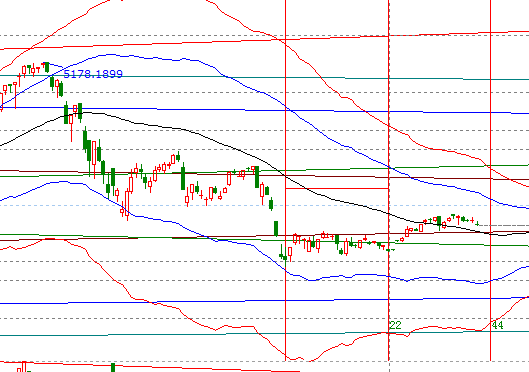
Task: Click the tall hollow red candle touching lower blue band
Action: click(x=127, y=203)
